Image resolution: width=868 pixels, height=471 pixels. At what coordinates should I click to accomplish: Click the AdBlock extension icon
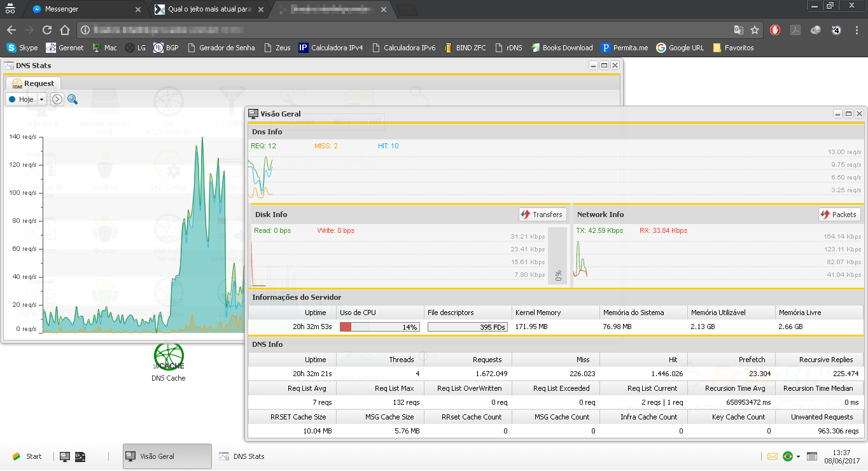tap(775, 30)
